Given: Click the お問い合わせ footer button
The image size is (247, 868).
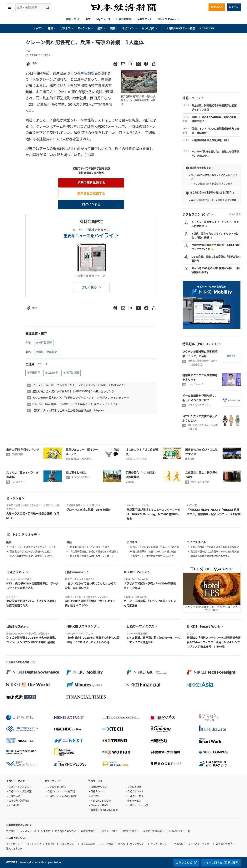Looking at the screenshot, I should coord(186,862).
